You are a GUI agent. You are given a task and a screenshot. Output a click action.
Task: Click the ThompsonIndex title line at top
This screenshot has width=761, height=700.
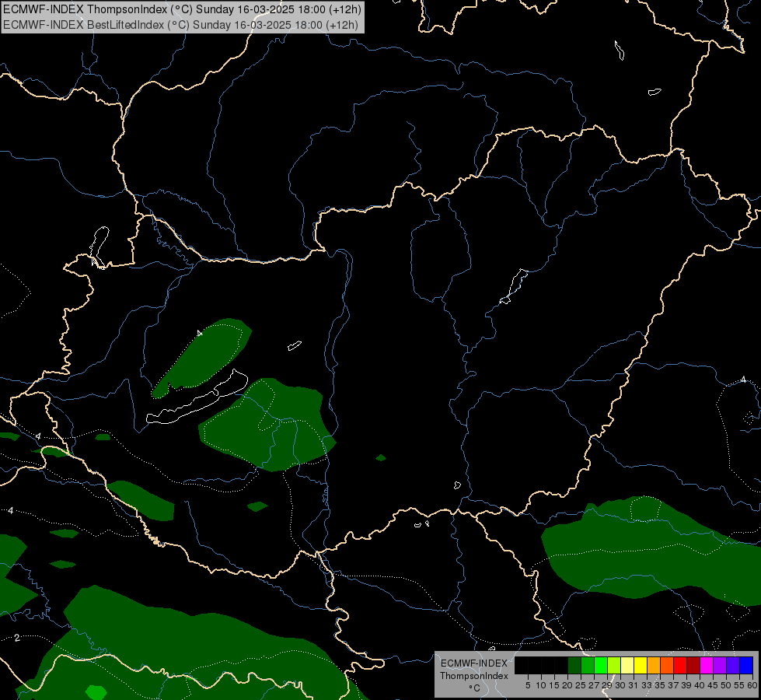tap(183, 9)
